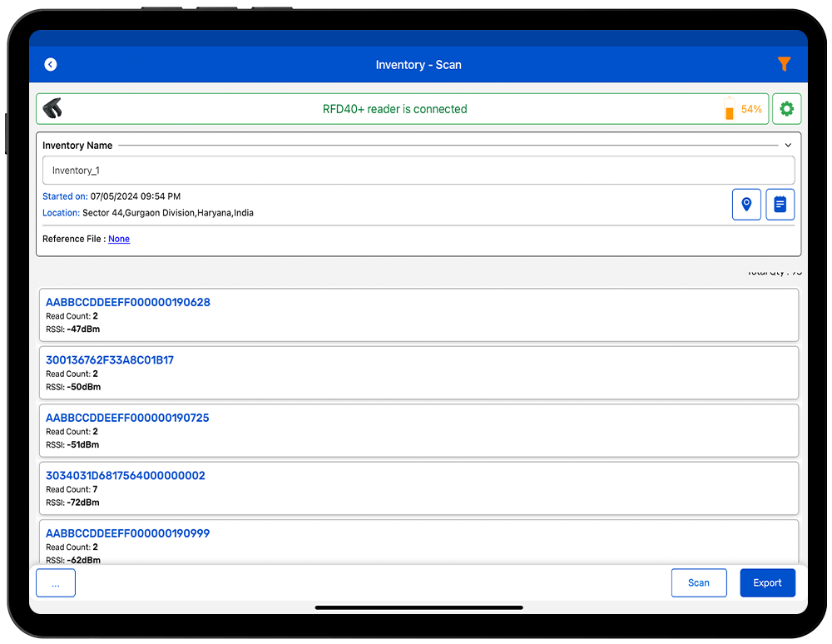Click the Inventory_1 name field
The height and width of the screenshot is (644, 832).
point(418,171)
